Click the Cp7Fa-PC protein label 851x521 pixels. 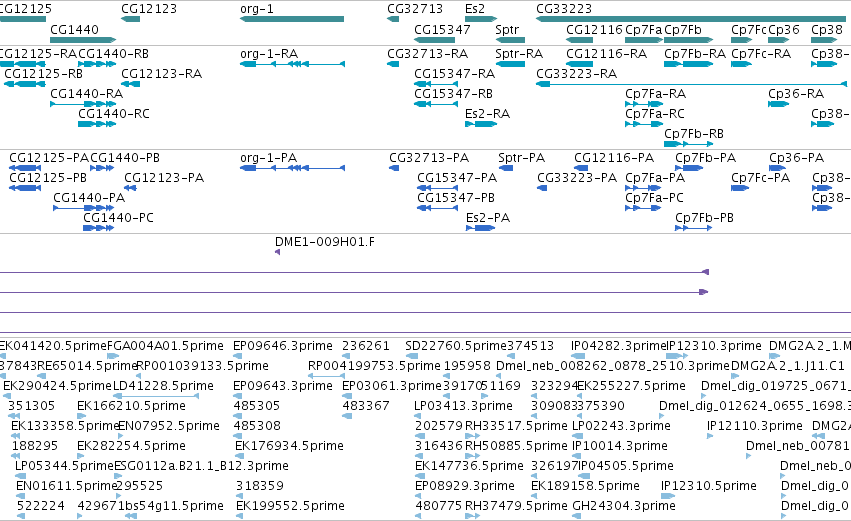pos(655,198)
